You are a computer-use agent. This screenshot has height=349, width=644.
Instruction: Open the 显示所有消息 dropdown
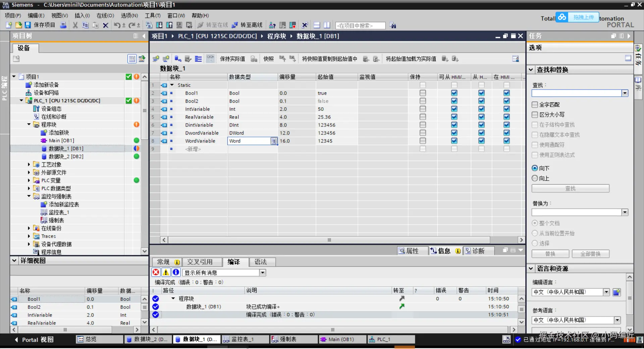263,272
